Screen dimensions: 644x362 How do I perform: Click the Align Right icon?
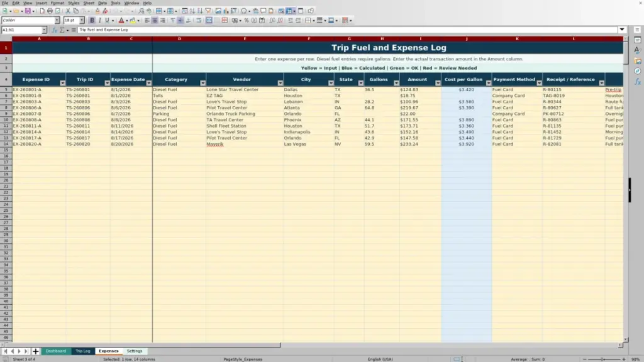click(x=163, y=21)
